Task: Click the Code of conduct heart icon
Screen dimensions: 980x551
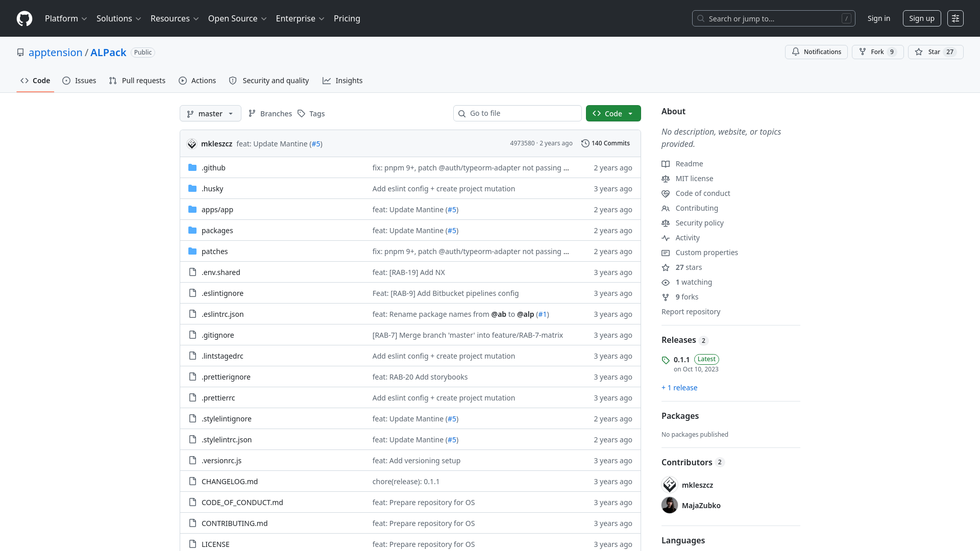Action: pyautogui.click(x=666, y=193)
